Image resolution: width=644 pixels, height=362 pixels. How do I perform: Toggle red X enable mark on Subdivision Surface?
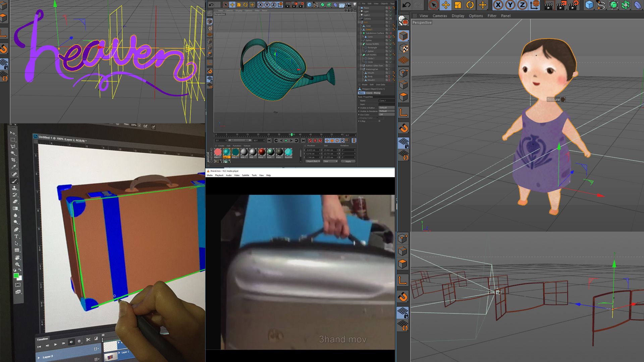click(x=391, y=33)
